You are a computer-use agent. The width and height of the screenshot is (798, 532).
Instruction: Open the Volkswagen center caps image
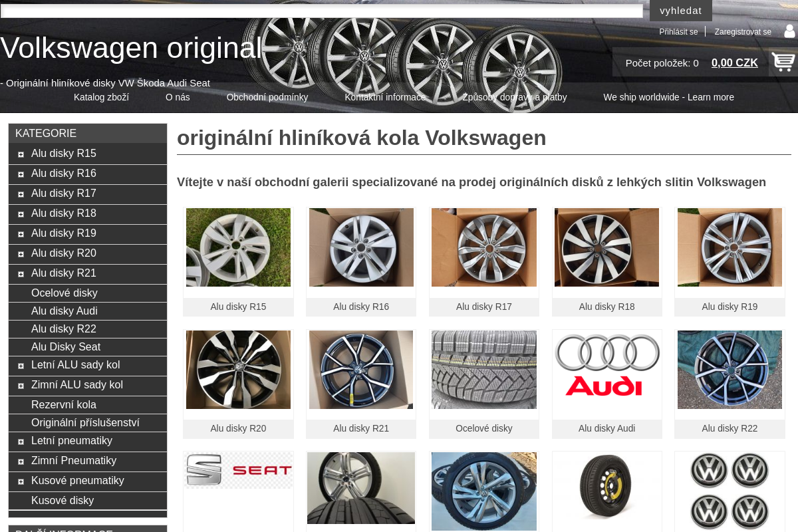pyautogui.click(x=730, y=491)
